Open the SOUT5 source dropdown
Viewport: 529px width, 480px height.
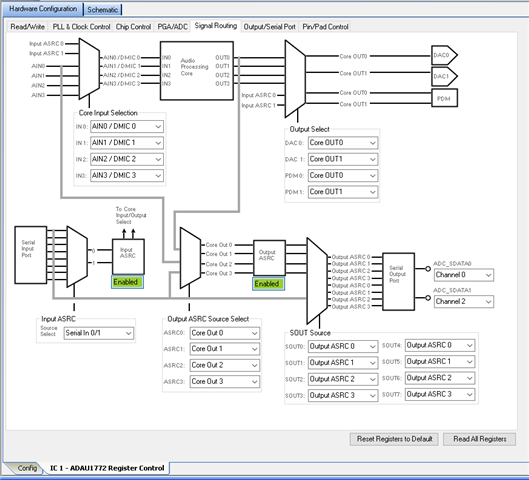[x=440, y=361]
